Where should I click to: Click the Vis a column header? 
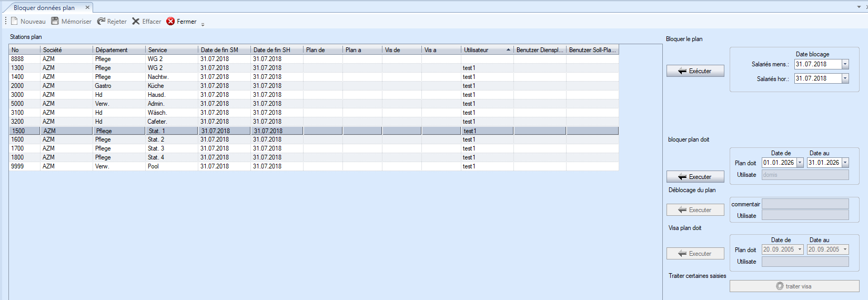point(441,50)
